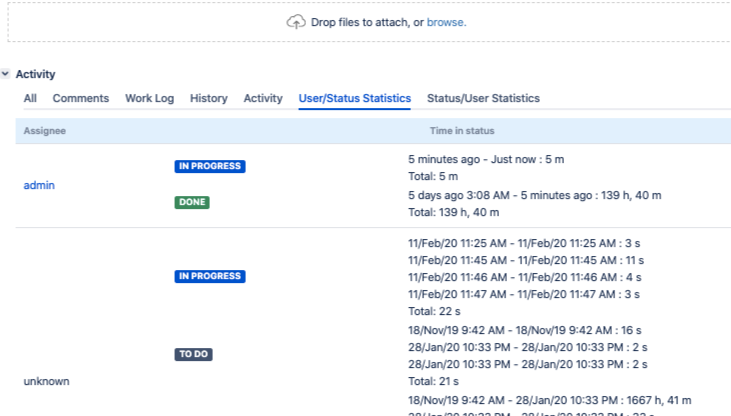731x416 pixels.
Task: Click the unknown assignee label
Action: 46,381
